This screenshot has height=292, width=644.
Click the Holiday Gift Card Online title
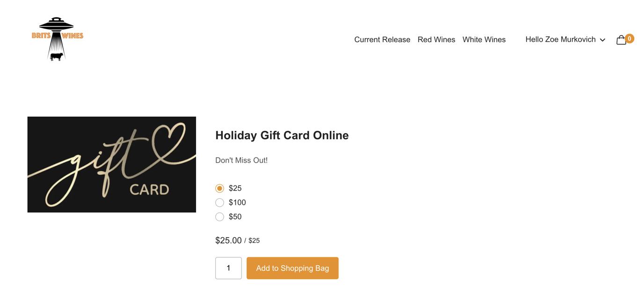point(282,135)
